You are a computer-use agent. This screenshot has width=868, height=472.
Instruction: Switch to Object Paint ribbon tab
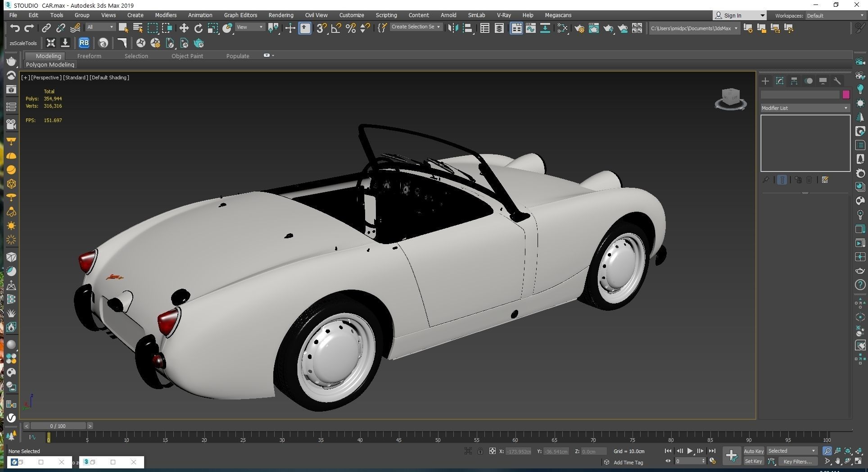click(187, 56)
